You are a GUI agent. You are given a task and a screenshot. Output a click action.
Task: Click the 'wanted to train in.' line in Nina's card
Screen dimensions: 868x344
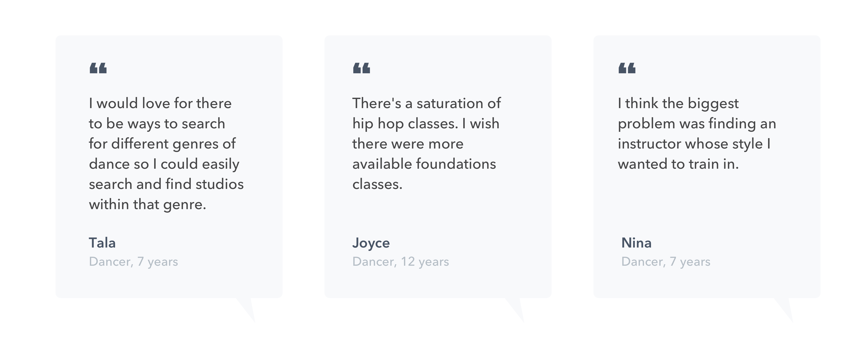point(678,164)
